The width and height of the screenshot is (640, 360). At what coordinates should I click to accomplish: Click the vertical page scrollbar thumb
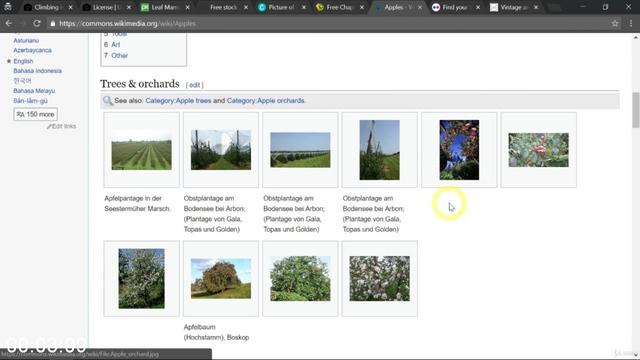point(636,110)
